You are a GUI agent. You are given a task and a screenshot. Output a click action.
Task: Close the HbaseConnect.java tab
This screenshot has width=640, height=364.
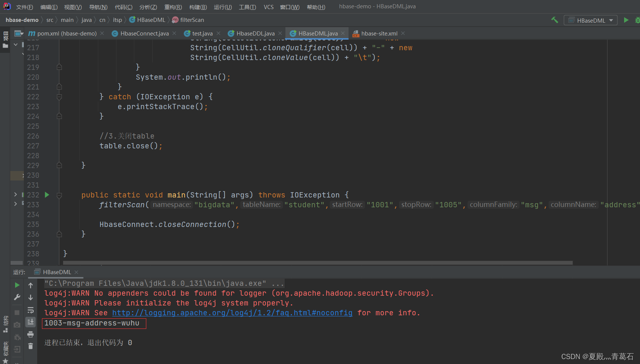(x=174, y=33)
